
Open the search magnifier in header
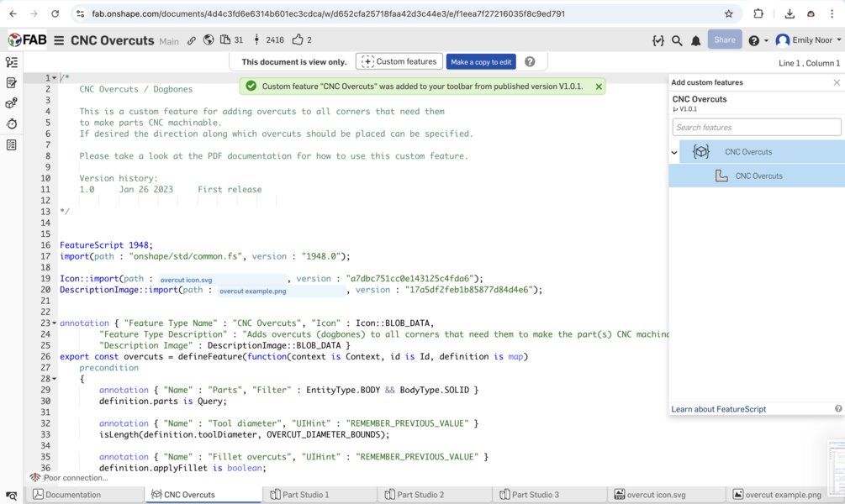pos(677,40)
